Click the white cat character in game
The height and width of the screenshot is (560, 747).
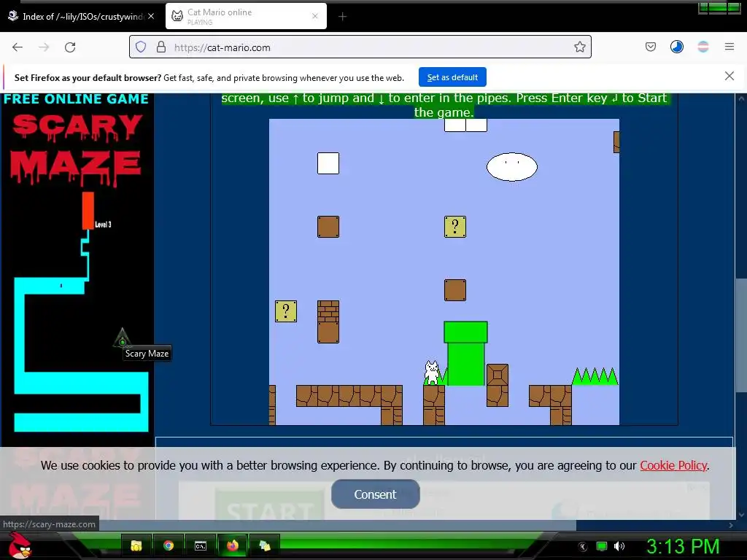pyautogui.click(x=432, y=373)
